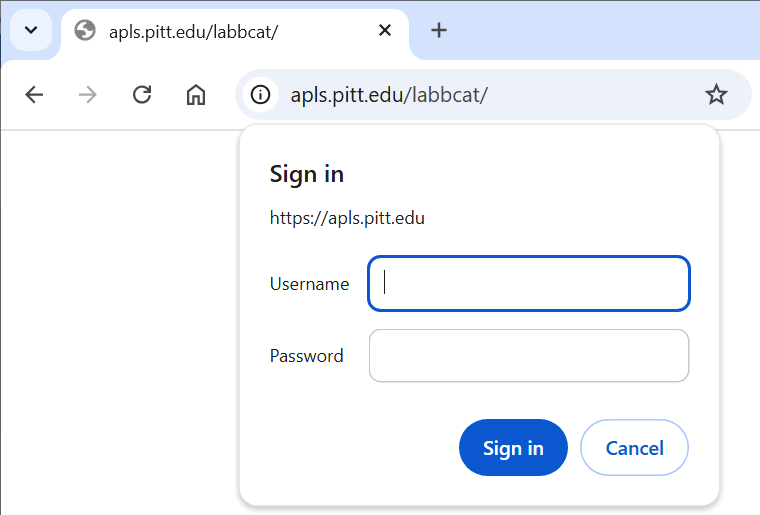Click the globe favicon on the tab
This screenshot has width=760, height=515.
click(85, 31)
